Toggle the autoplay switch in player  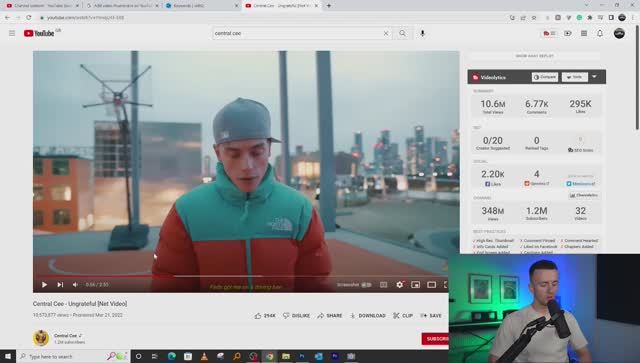click(367, 285)
